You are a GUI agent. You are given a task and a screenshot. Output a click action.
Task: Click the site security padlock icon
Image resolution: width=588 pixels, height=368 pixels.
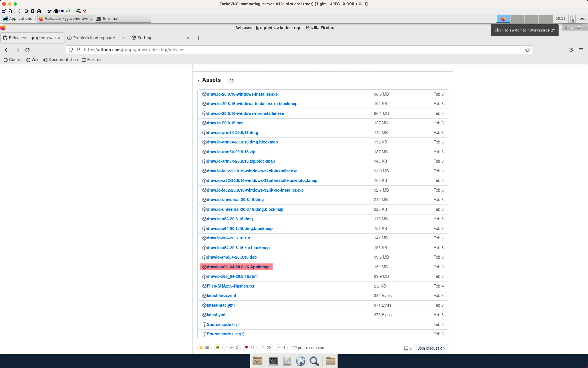[79, 50]
